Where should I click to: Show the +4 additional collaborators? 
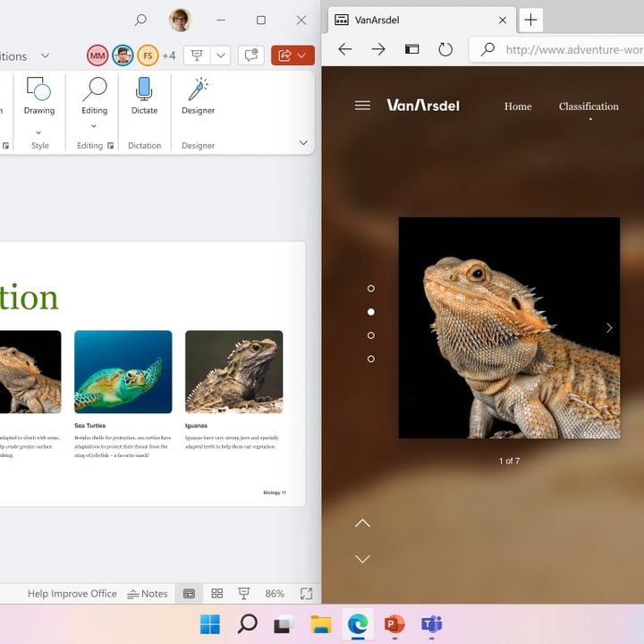169,55
